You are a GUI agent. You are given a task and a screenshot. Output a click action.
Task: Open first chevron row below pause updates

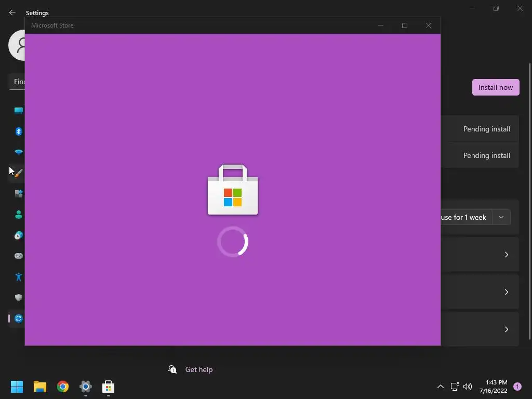pos(480,255)
